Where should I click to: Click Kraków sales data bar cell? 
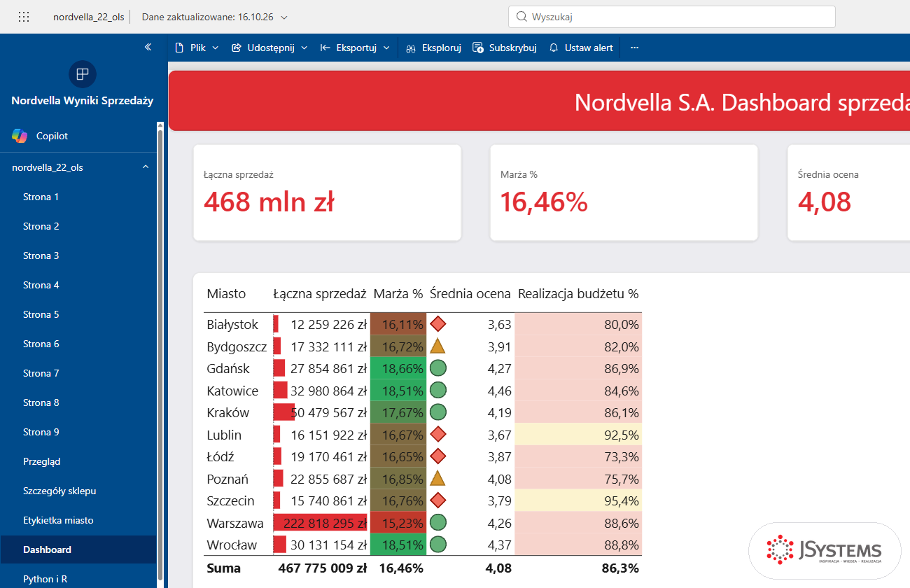pos(321,412)
